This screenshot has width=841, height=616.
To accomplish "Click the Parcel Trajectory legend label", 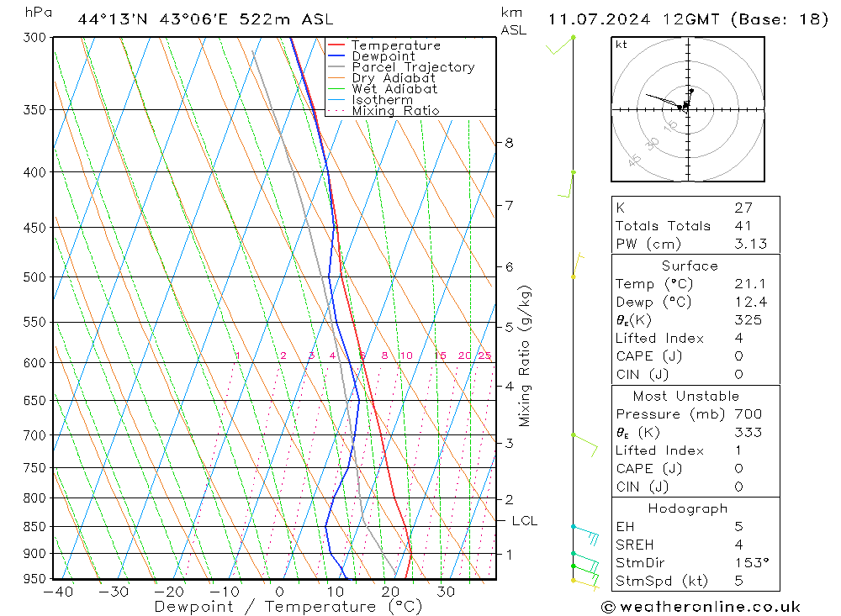I will click(413, 67).
